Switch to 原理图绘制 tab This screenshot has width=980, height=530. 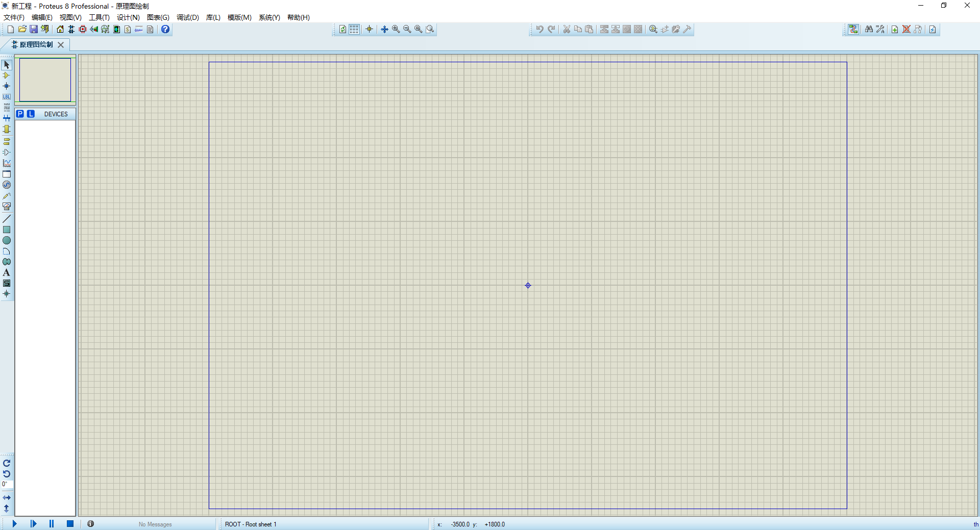tap(33, 44)
